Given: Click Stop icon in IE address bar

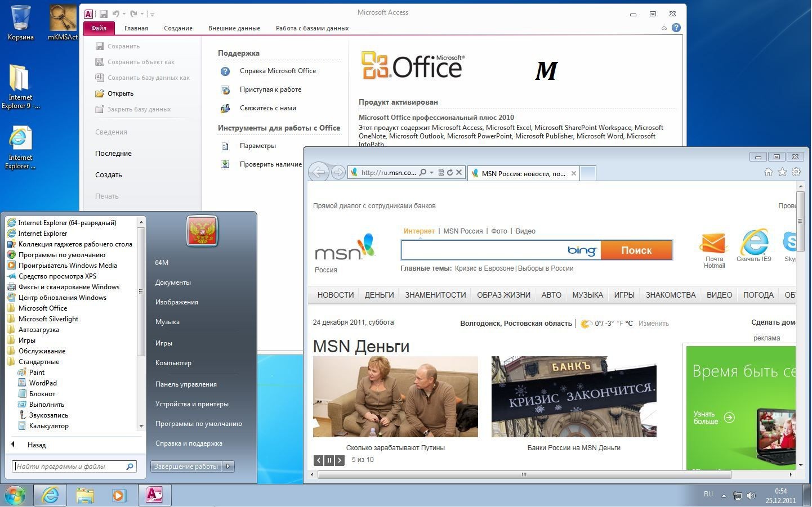Looking at the screenshot, I should tap(459, 173).
